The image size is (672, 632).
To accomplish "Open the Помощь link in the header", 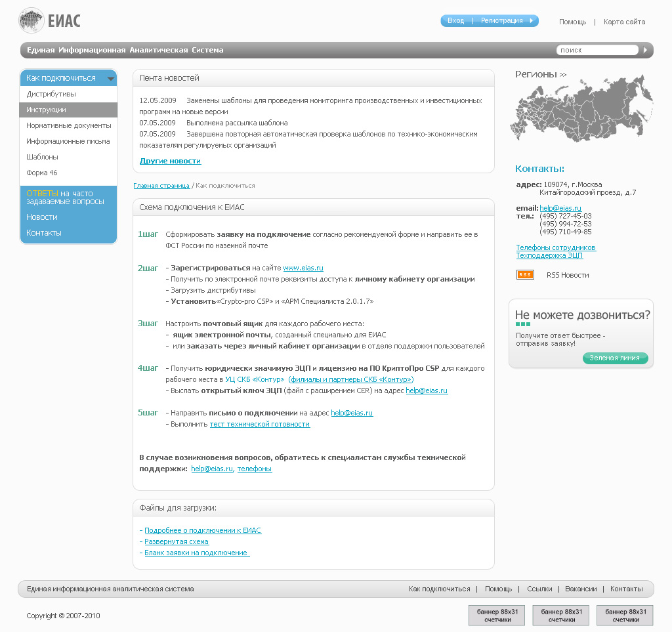I will click(x=572, y=22).
